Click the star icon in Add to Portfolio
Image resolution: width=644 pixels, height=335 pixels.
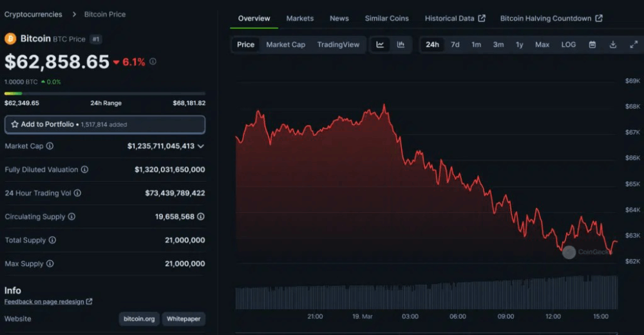[x=15, y=124]
